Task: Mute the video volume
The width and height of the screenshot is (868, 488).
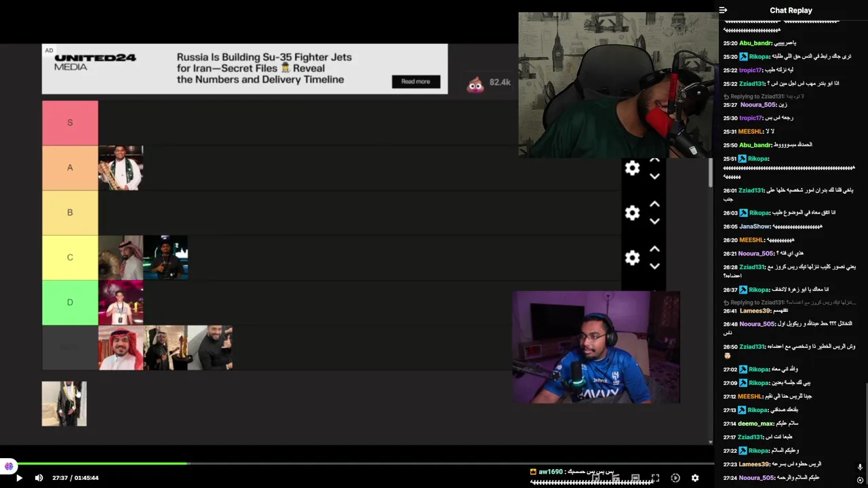Action: click(39, 478)
